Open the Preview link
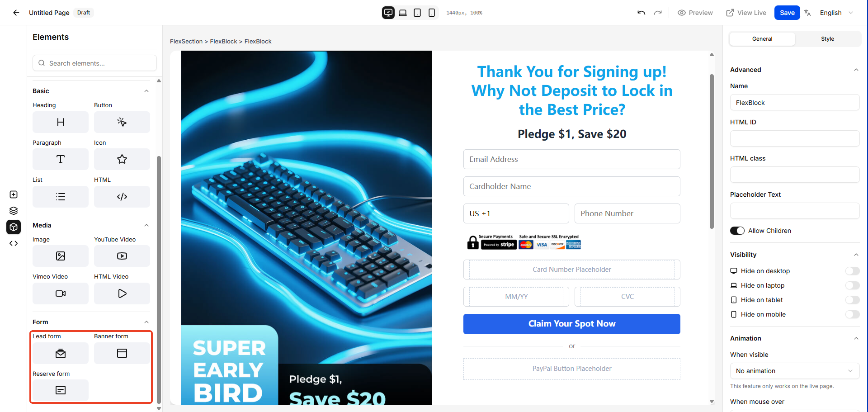This screenshot has width=868, height=412. (x=695, y=13)
